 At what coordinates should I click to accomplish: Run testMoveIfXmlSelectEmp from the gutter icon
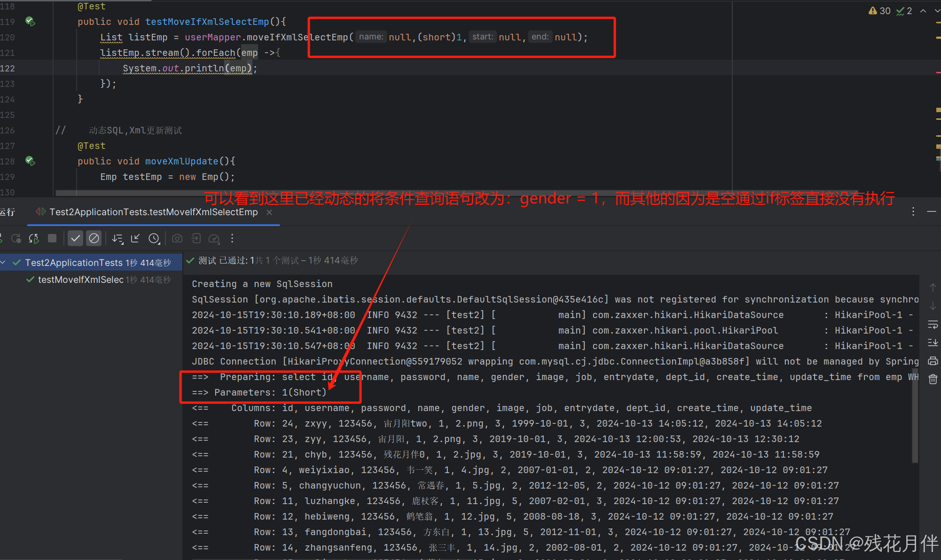coord(30,22)
